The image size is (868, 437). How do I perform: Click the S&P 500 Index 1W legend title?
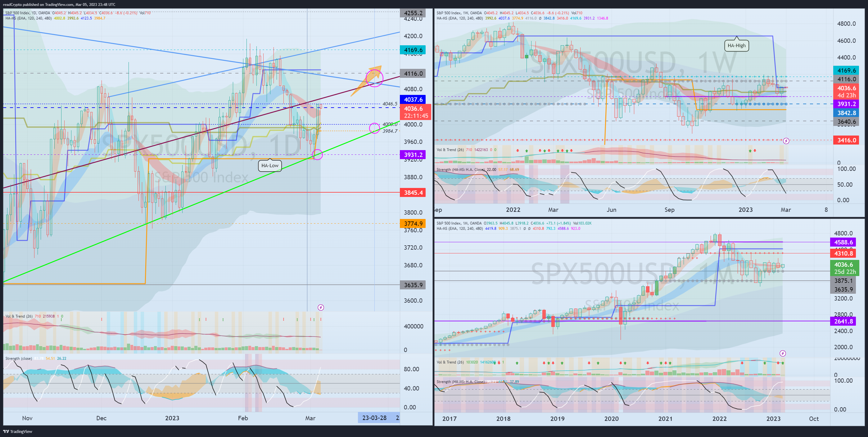(x=459, y=13)
